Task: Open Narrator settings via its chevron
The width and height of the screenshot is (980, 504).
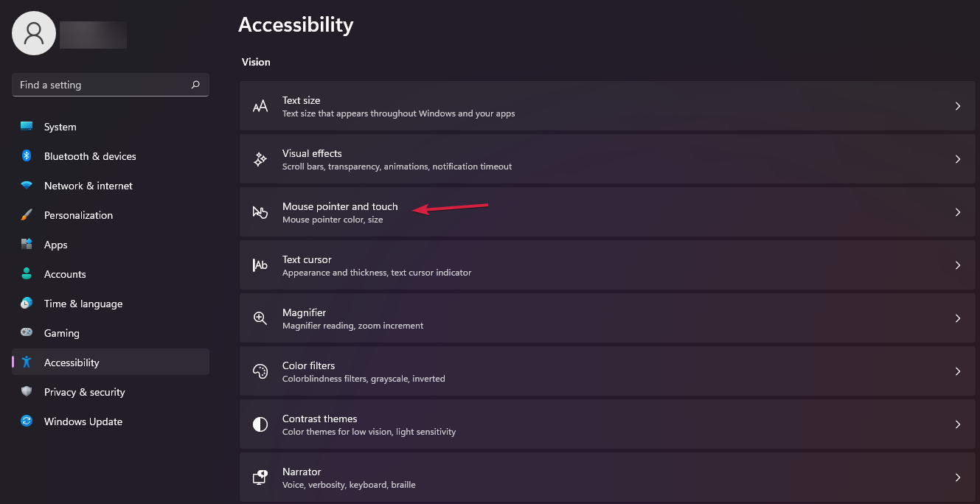Action: click(x=958, y=477)
